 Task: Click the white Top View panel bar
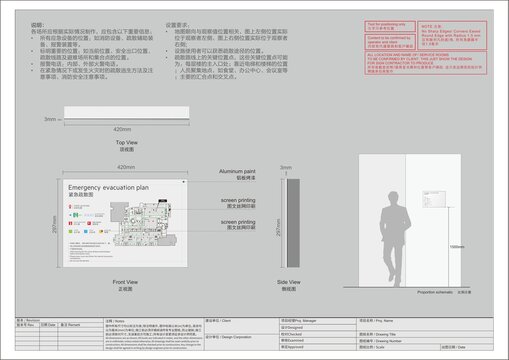coord(127,113)
